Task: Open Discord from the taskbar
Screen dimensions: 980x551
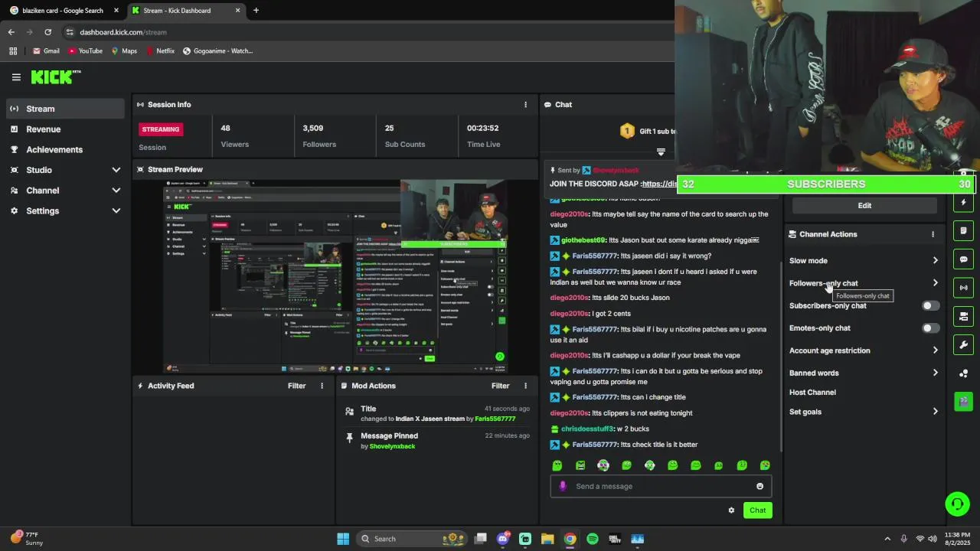Action: tap(503, 539)
